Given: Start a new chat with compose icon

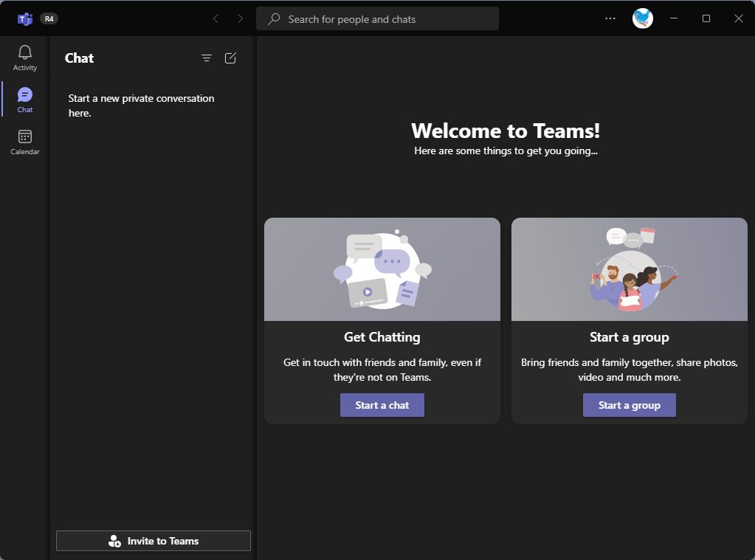Looking at the screenshot, I should click(x=231, y=58).
